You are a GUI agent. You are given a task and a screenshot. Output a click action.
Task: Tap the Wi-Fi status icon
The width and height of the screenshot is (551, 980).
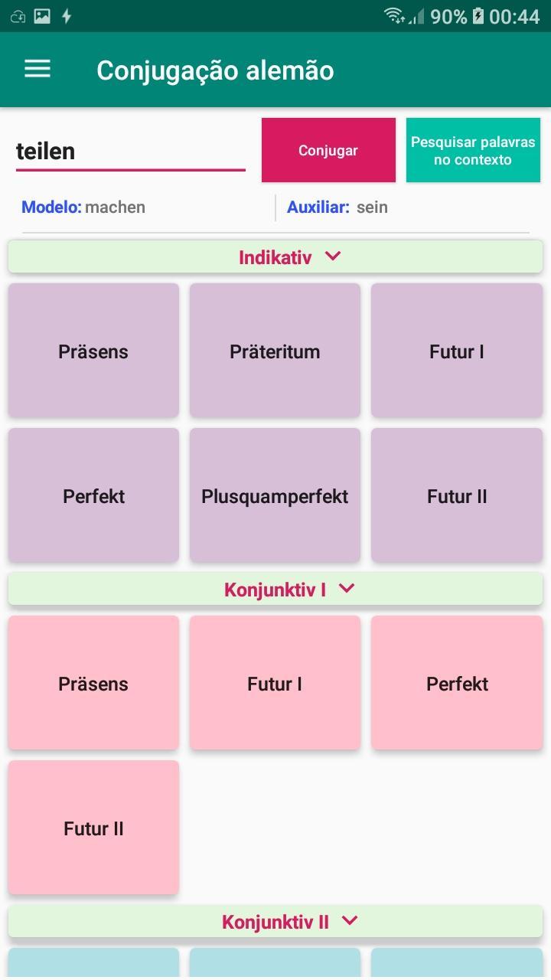[x=394, y=15]
